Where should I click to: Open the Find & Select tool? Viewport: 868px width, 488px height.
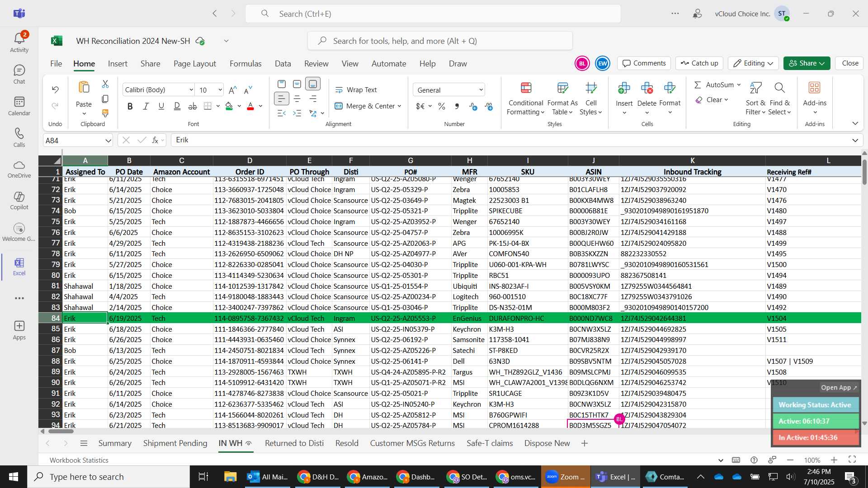[x=779, y=99]
